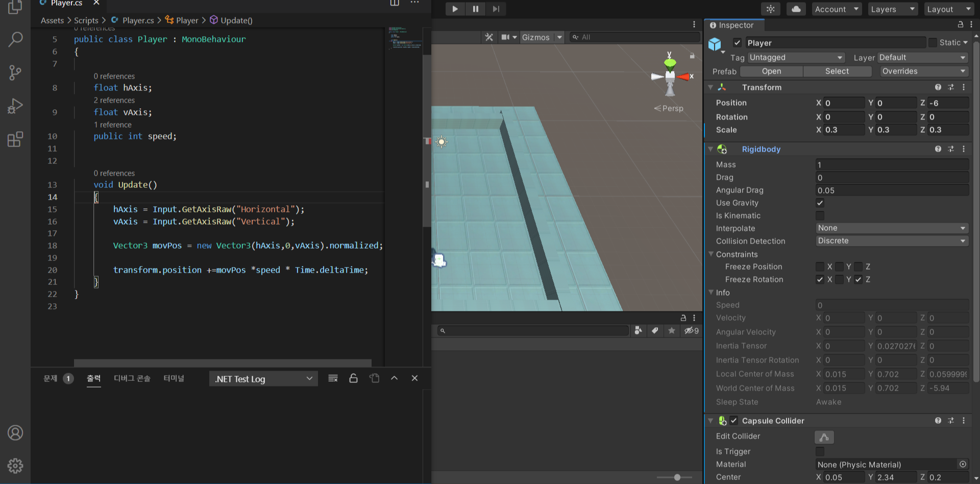Toggle the Is Trigger checkbox
The width and height of the screenshot is (980, 484).
(x=820, y=451)
